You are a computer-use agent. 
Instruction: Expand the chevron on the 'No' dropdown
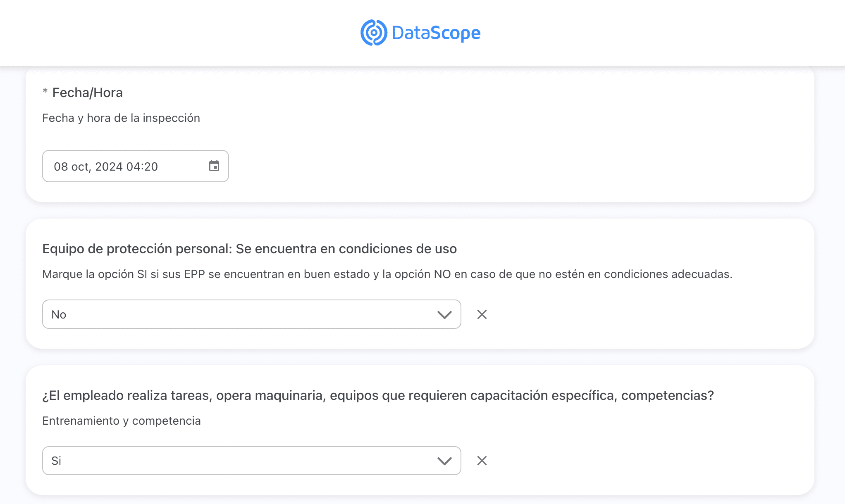pos(444,315)
